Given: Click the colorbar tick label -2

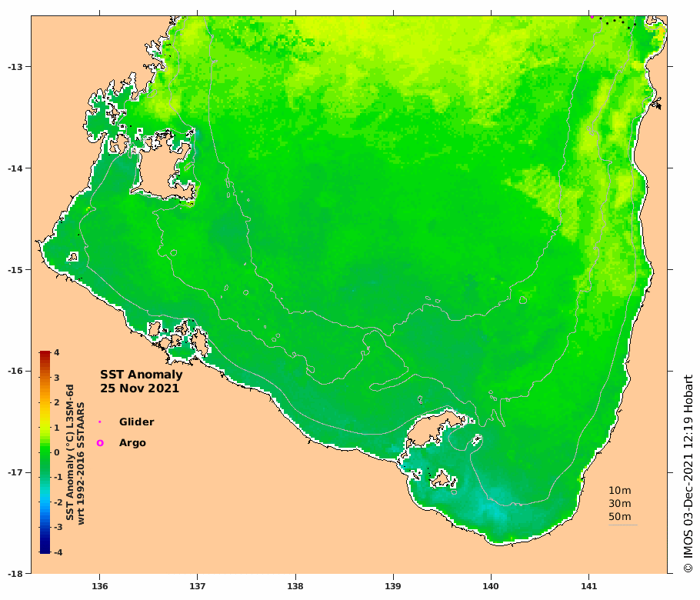Looking at the screenshot, I should 58,502.
